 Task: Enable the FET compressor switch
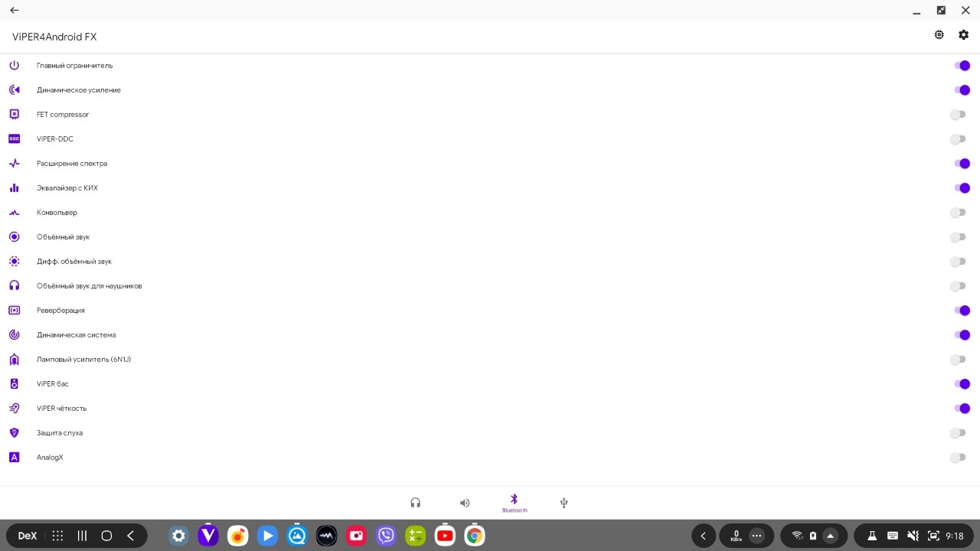point(958,115)
